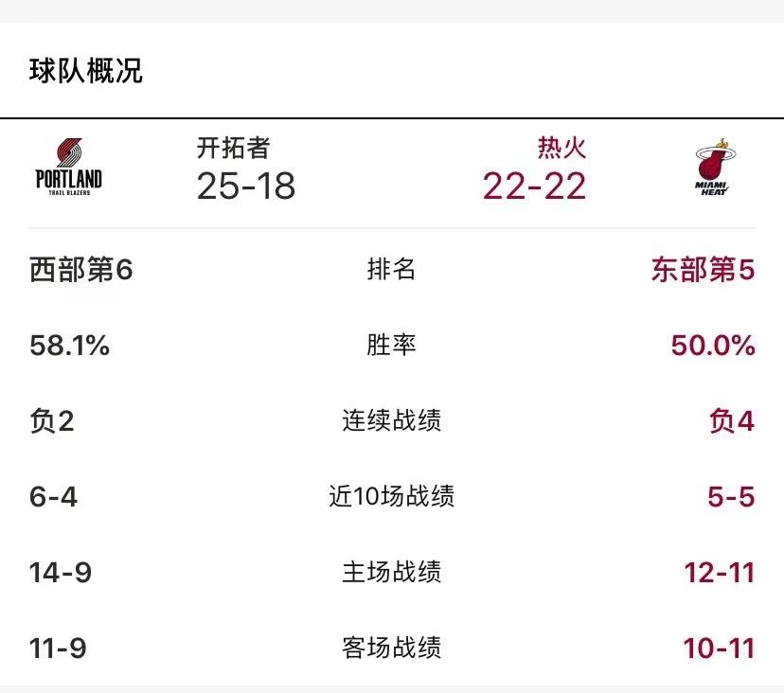Select the 球队概况 section header
This screenshot has height=693, width=784.
point(86,70)
